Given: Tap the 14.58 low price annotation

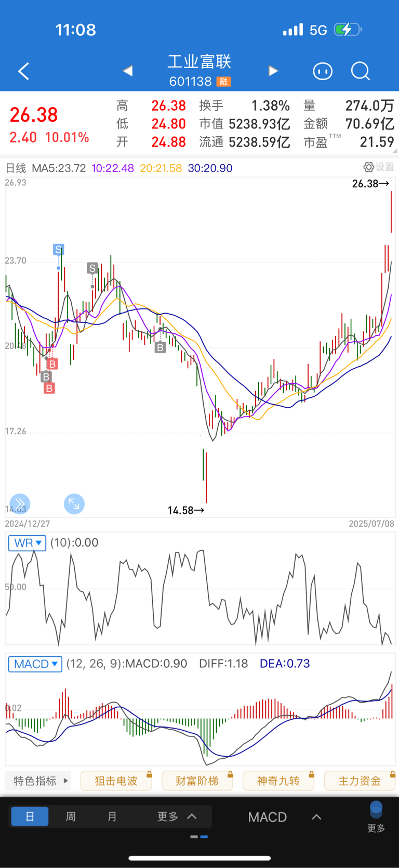Looking at the screenshot, I should (x=186, y=511).
